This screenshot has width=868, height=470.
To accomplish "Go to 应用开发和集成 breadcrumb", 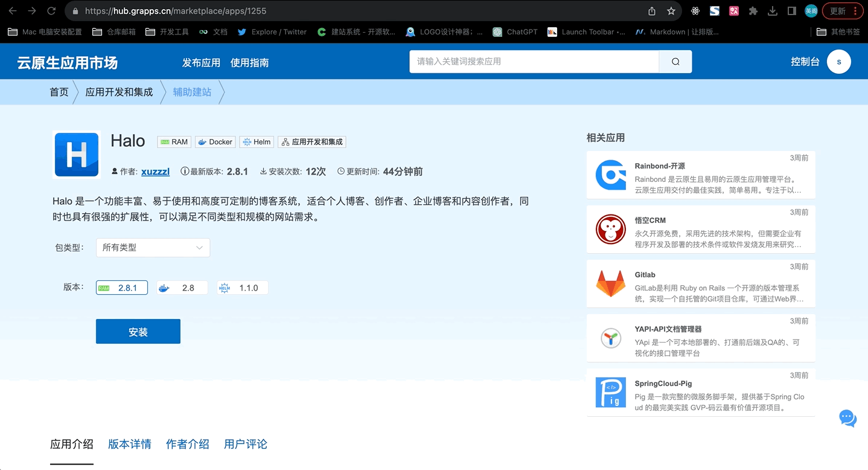I will click(x=119, y=92).
